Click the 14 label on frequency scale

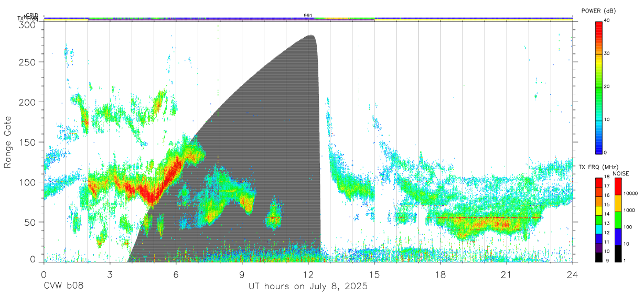[x=606, y=214]
